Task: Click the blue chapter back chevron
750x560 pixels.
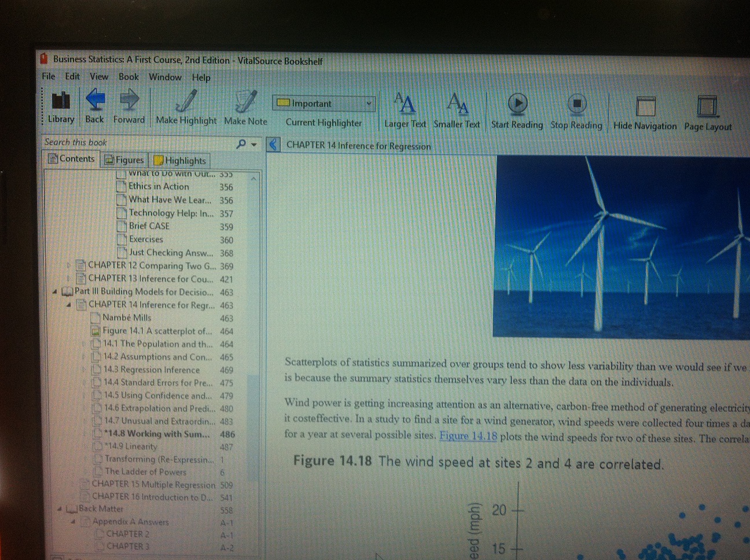Action: (274, 145)
